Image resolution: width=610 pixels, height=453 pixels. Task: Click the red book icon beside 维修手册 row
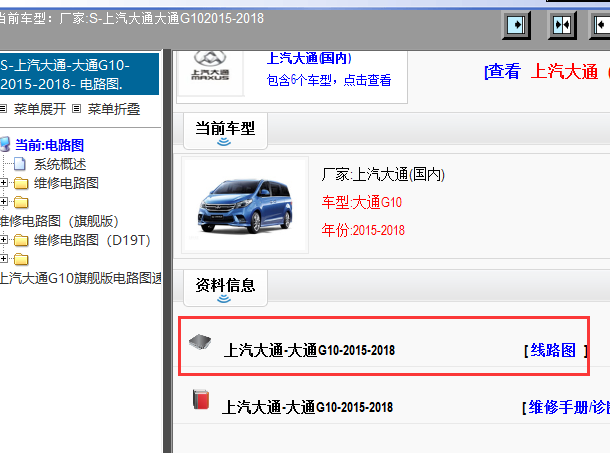click(x=201, y=399)
